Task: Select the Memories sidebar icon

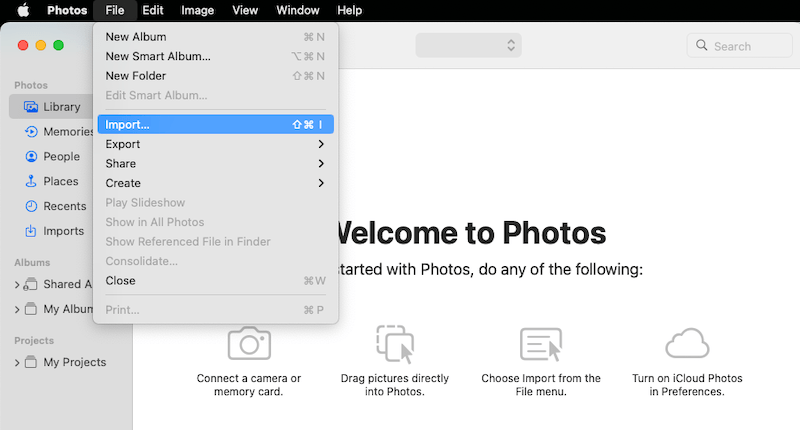Action: click(x=31, y=132)
